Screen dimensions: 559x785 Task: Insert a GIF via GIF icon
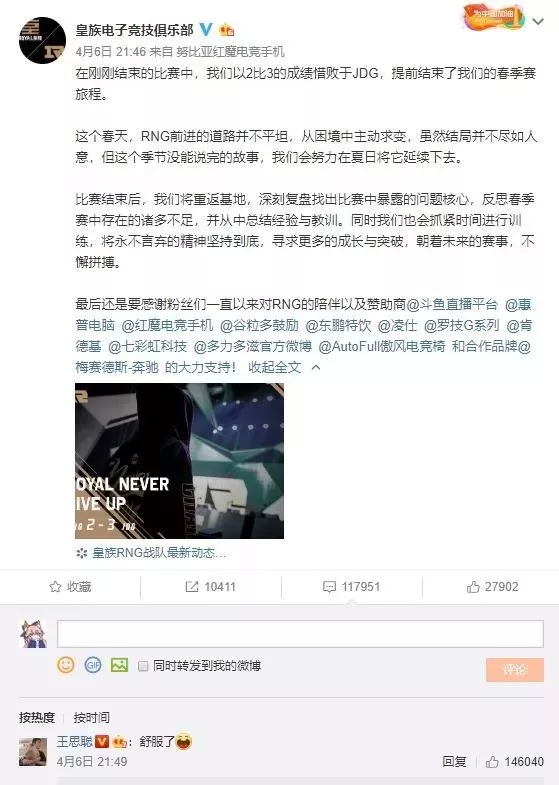point(93,665)
